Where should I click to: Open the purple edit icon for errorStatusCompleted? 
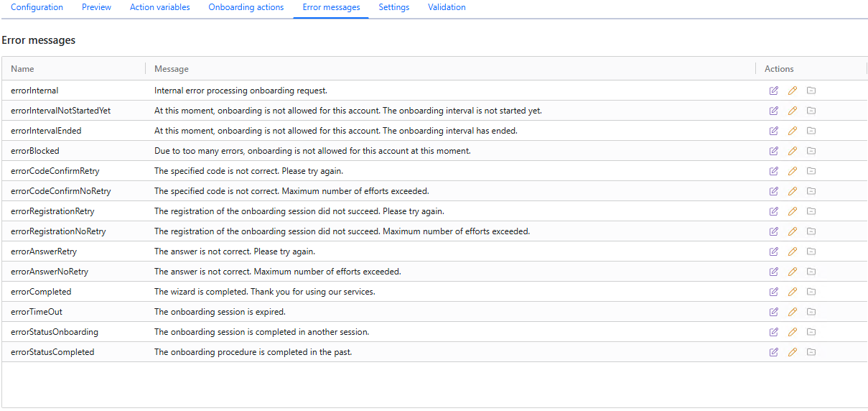774,352
